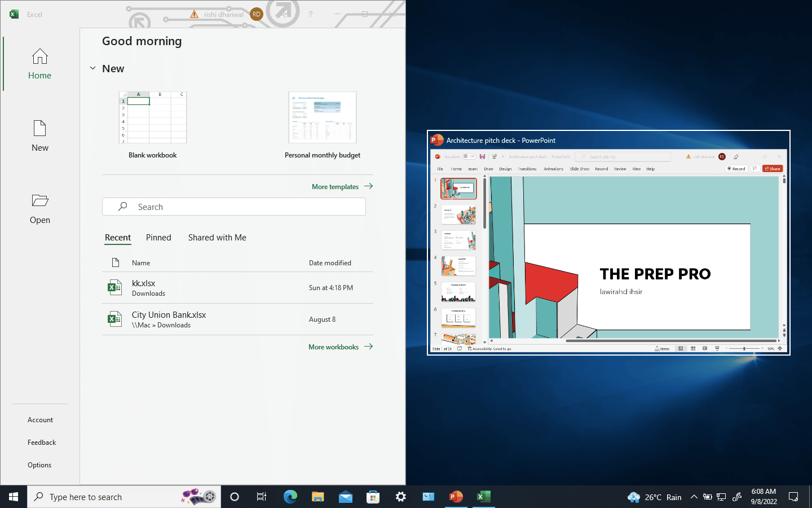Open Account page in Excel sidebar
This screenshot has width=812, height=508.
pyautogui.click(x=40, y=420)
